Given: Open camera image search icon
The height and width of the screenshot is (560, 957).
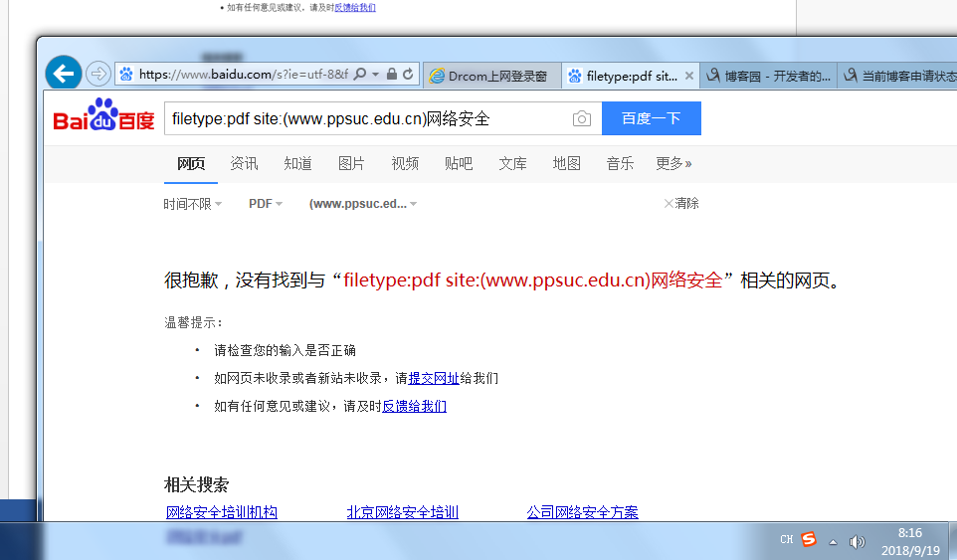Looking at the screenshot, I should tap(582, 118).
